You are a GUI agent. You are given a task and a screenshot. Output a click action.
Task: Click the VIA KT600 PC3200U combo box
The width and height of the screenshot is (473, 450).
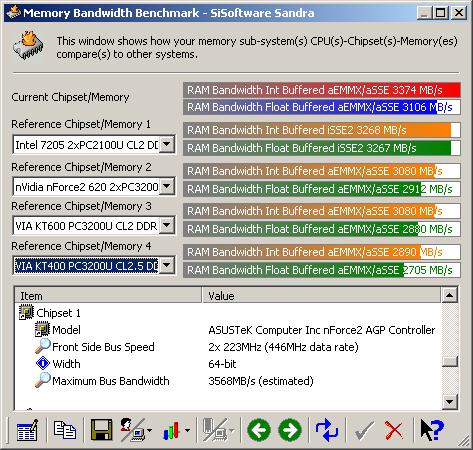[94, 226]
